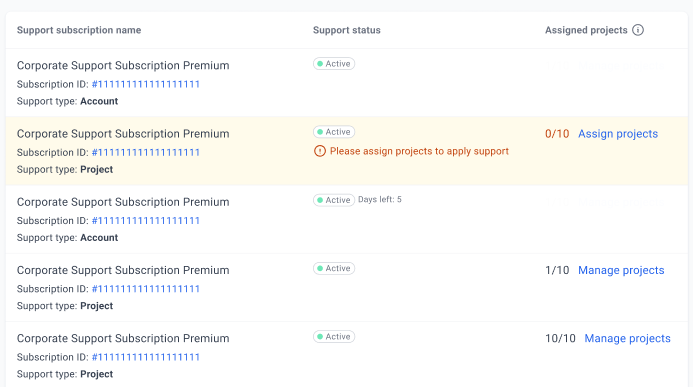Open the Subscription ID link in the Days left: 5 row
The image size is (693, 387).
point(146,220)
